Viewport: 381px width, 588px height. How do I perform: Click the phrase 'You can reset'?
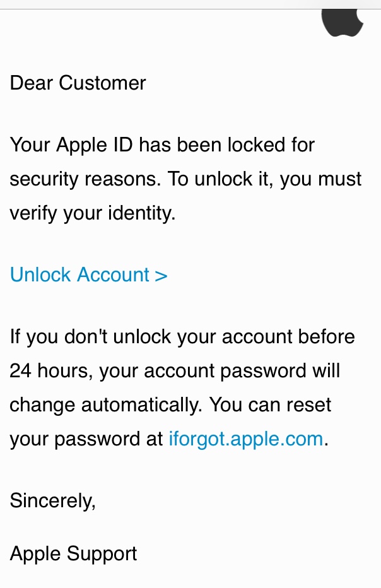click(x=271, y=404)
